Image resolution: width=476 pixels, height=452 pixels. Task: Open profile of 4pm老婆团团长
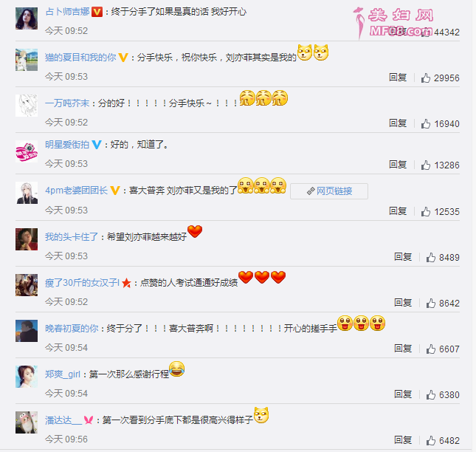click(76, 191)
